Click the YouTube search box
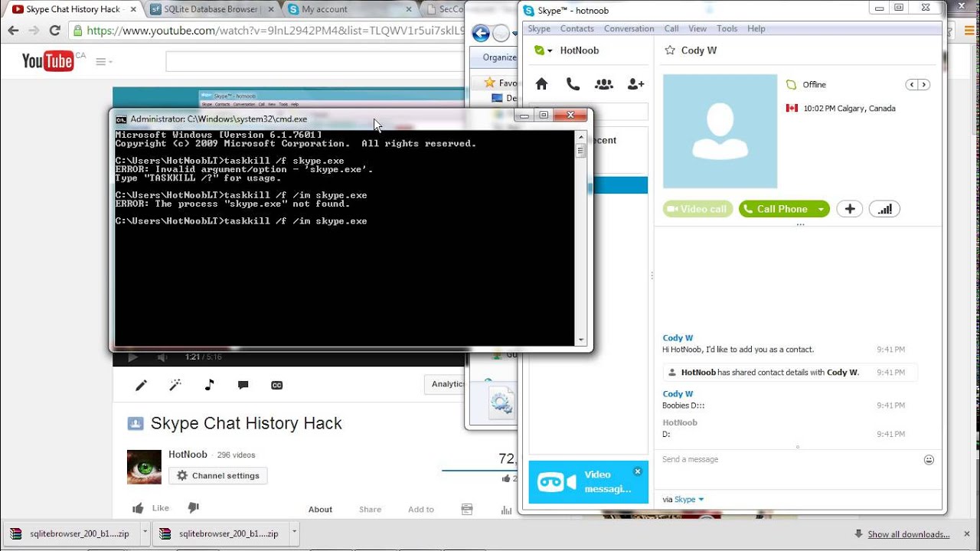 (315, 62)
